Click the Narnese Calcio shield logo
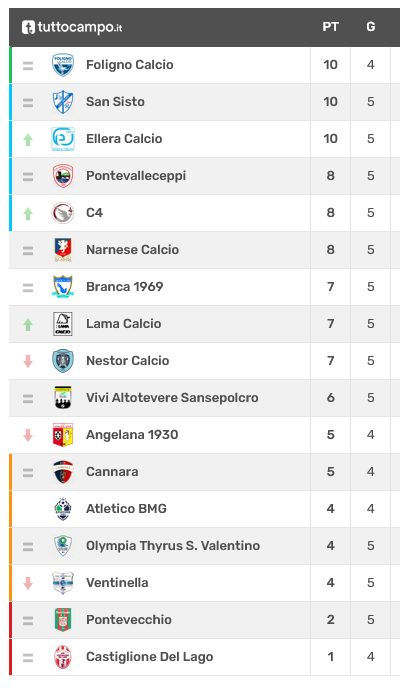Viewport: 400px width, 690px height. [63, 250]
